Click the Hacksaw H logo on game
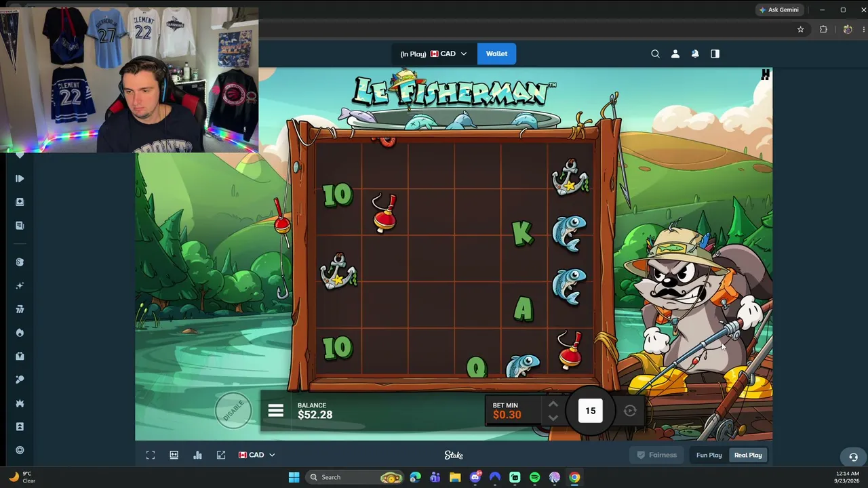 [x=766, y=75]
